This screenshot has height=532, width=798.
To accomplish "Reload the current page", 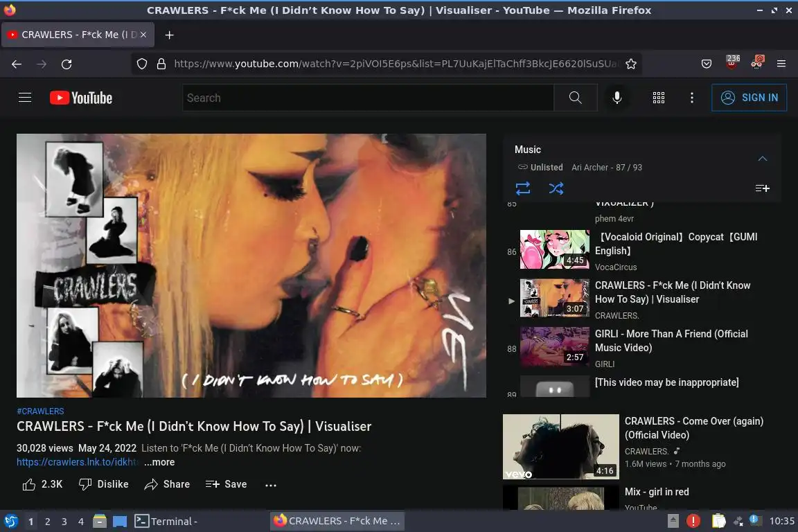I will (x=66, y=64).
